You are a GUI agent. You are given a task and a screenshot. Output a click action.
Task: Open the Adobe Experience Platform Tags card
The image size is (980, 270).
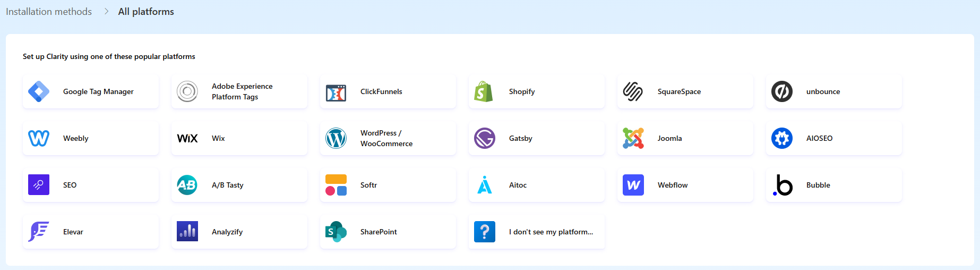[x=239, y=91]
